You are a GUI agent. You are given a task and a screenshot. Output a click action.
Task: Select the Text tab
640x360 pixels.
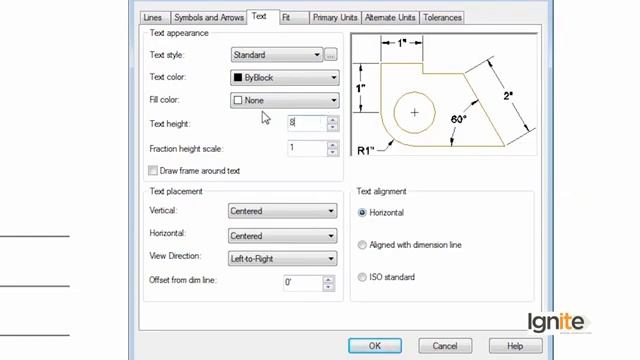click(x=263, y=17)
